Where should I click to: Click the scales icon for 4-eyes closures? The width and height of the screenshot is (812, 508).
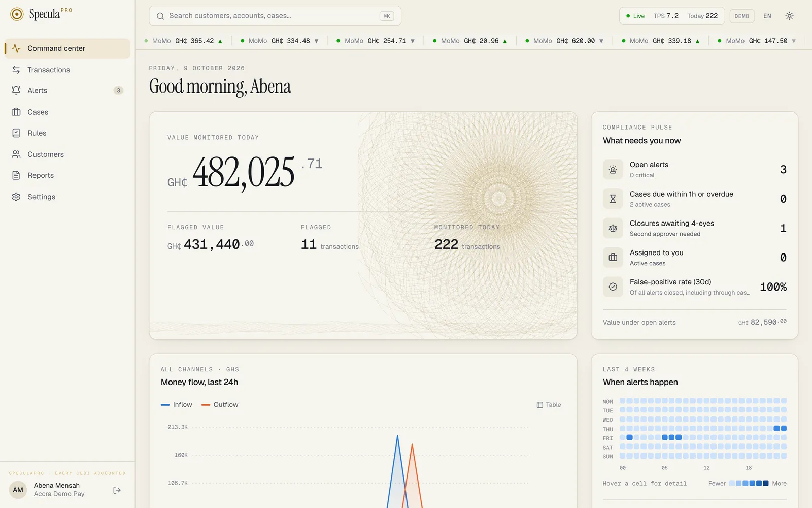[x=613, y=229]
